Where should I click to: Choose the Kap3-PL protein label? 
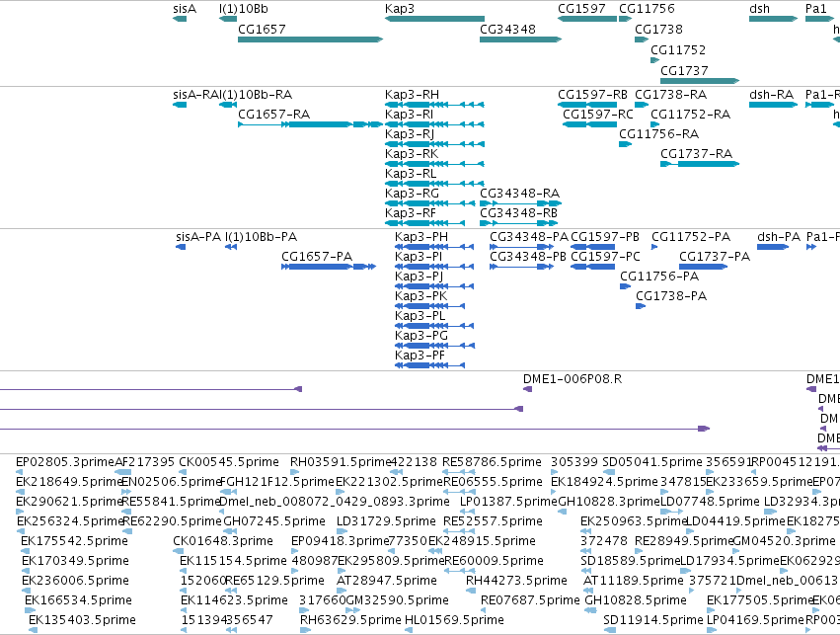click(420, 316)
